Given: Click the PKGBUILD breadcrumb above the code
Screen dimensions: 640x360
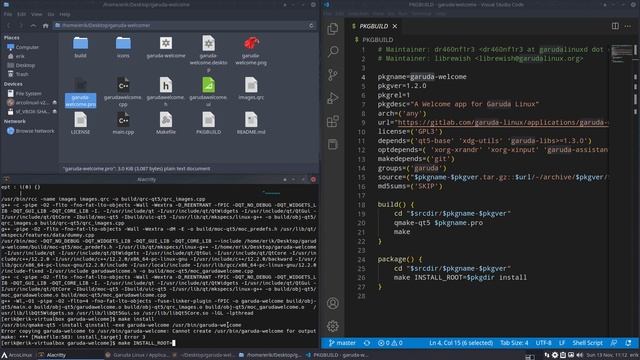Looking at the screenshot, I should (x=378, y=40).
